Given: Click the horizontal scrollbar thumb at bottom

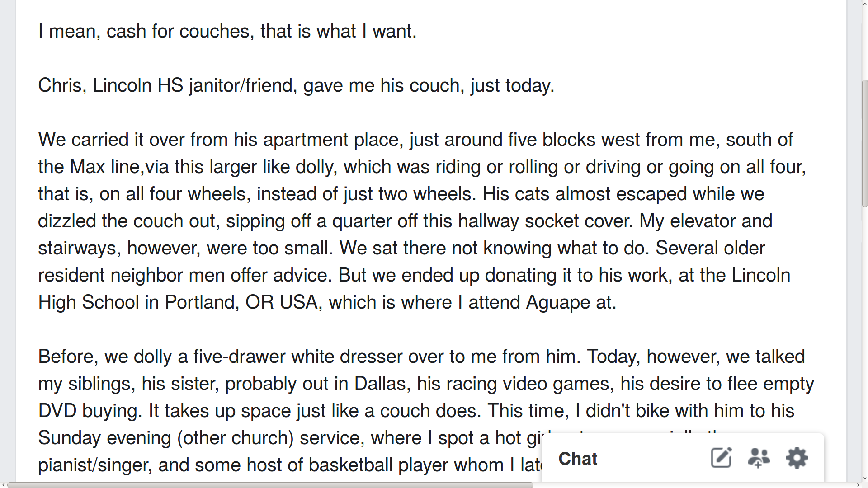Looking at the screenshot, I should (270, 485).
